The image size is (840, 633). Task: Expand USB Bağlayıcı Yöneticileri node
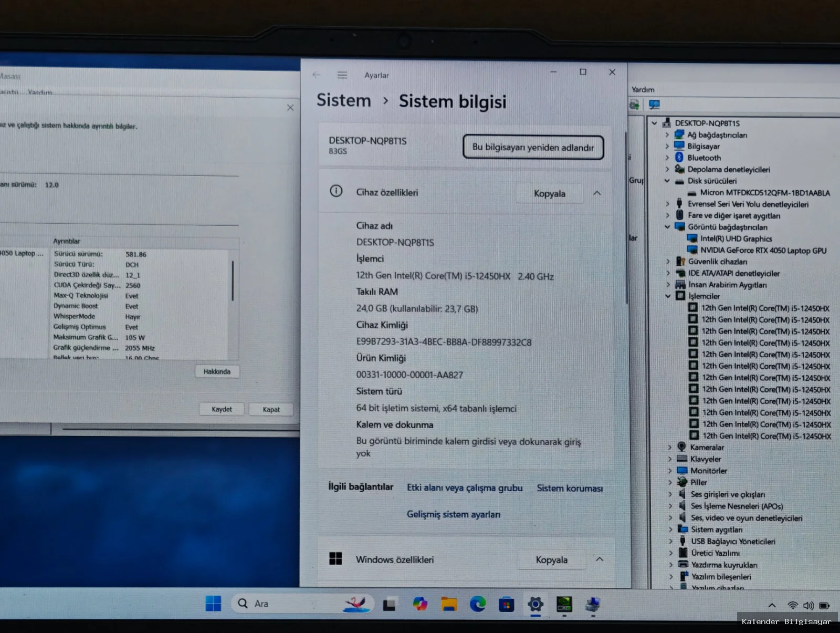pyautogui.click(x=670, y=541)
